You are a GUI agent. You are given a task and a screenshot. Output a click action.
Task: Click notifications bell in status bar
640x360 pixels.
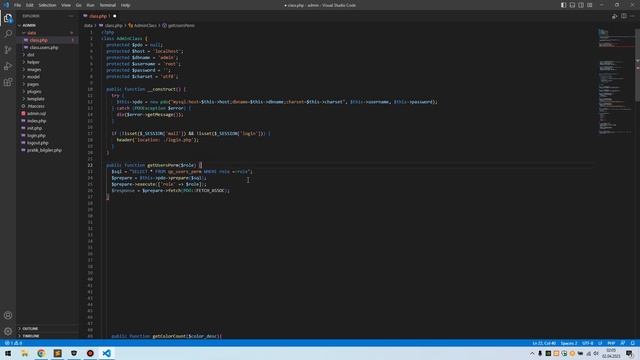pyautogui.click(x=633, y=343)
